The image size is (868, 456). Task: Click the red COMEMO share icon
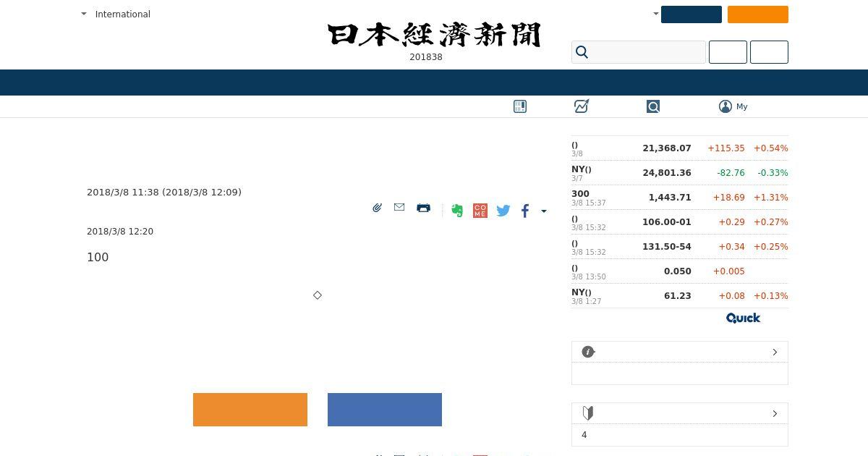480,211
